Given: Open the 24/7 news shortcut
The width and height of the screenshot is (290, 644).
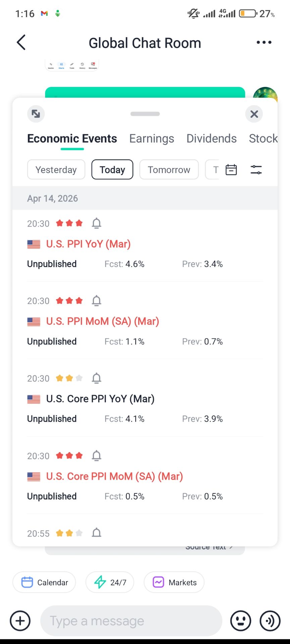Looking at the screenshot, I should tap(110, 582).
